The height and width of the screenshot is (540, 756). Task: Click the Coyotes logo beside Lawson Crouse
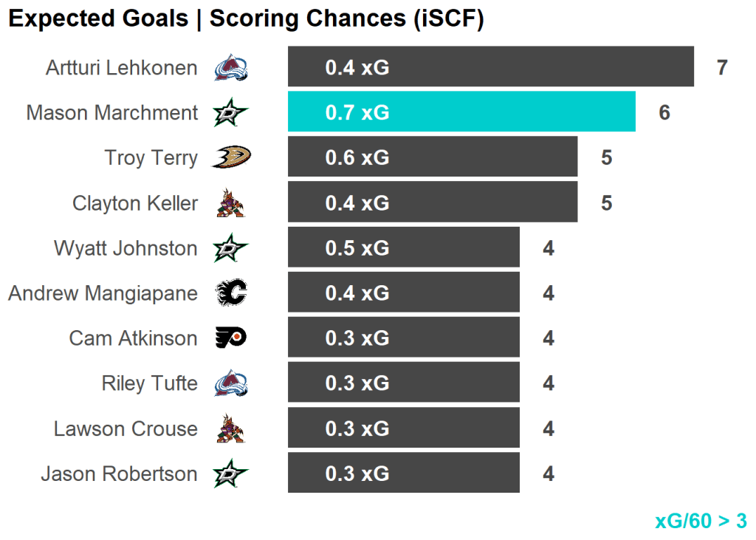pos(230,429)
